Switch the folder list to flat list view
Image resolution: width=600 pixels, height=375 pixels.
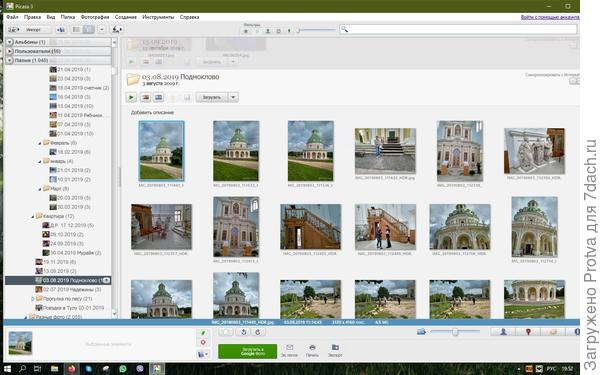(x=77, y=29)
